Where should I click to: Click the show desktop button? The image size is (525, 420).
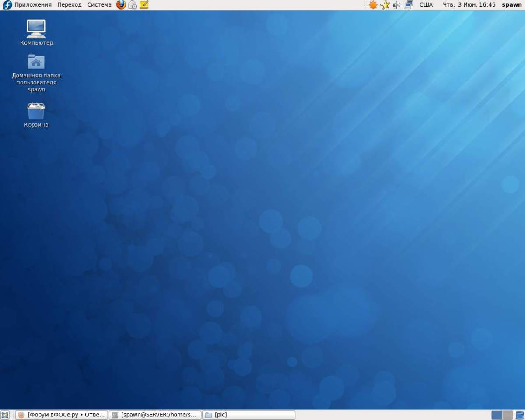tap(5, 415)
